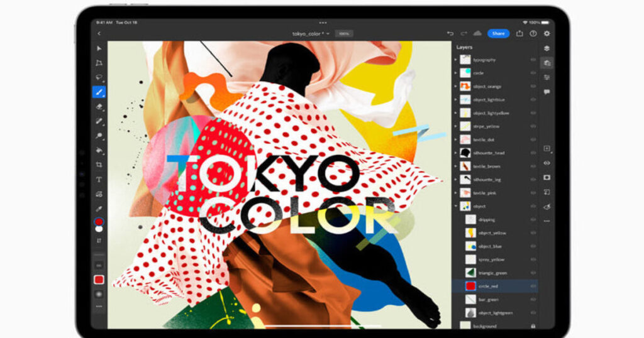Image resolution: width=644 pixels, height=338 pixels.
Task: Click the blue Share button
Action: coord(498,33)
